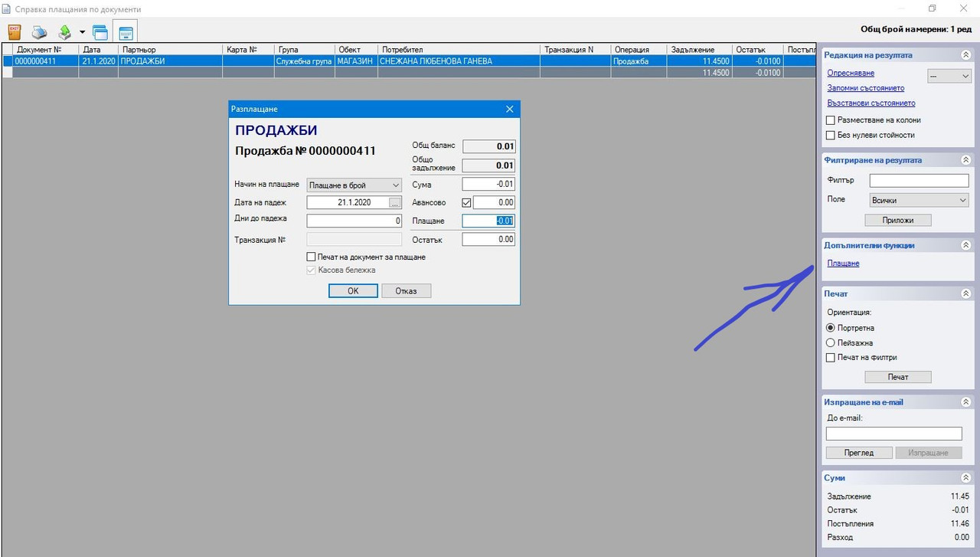Image resolution: width=980 pixels, height=557 pixels.
Task: Toggle the Касова бележка checkbox
Action: 311,270
